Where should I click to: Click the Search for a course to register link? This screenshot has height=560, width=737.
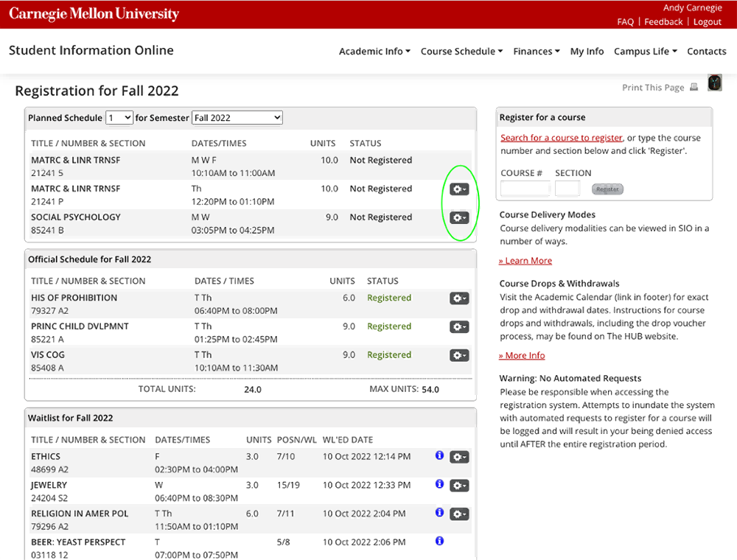561,138
